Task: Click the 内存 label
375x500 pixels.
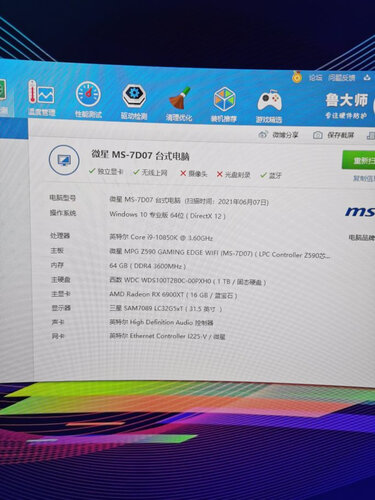Action: click(57, 265)
